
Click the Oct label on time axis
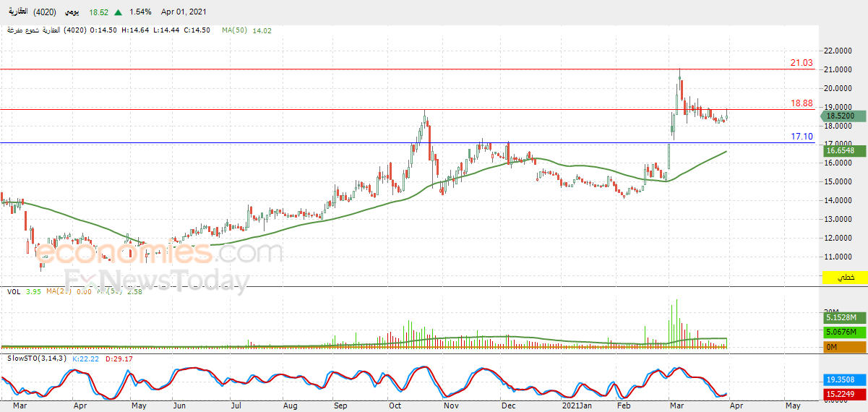(x=396, y=406)
